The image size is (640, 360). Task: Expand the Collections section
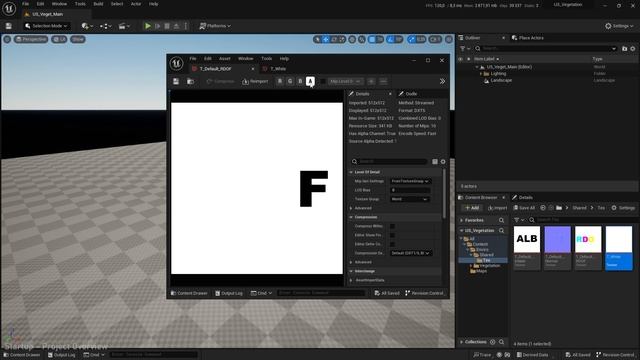462,342
